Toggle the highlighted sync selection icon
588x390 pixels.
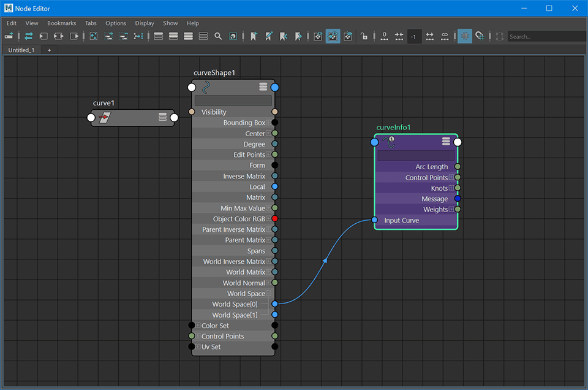click(x=333, y=37)
